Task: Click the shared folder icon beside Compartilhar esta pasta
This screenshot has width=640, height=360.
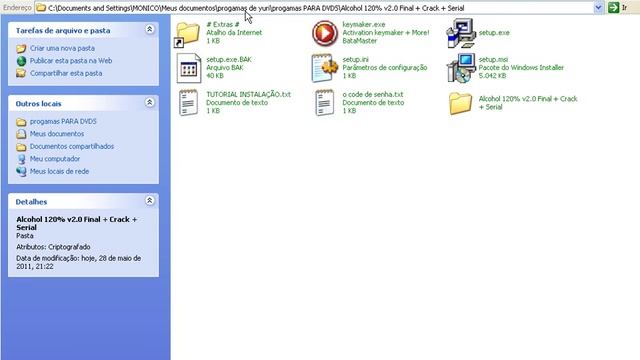Action: [21, 73]
